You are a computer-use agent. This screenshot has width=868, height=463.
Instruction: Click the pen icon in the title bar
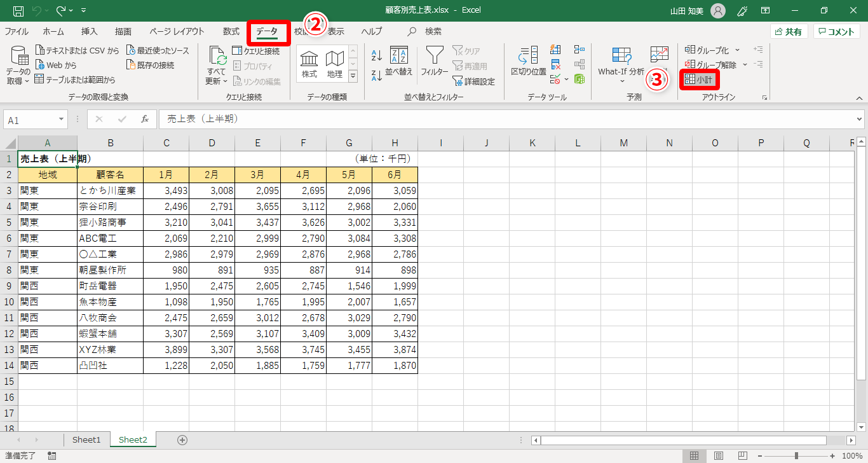742,11
